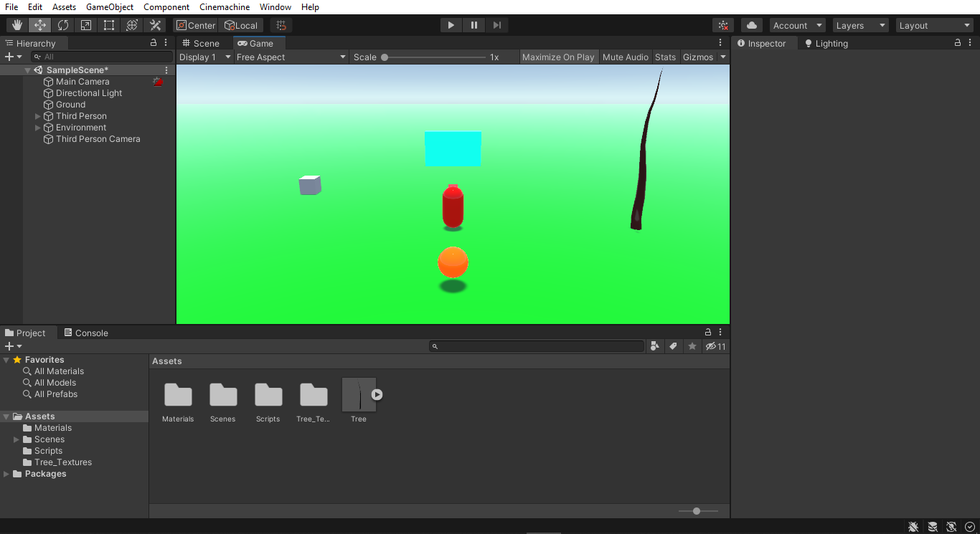Open the GameObject menu
The width and height of the screenshot is (980, 534).
pos(110,7)
